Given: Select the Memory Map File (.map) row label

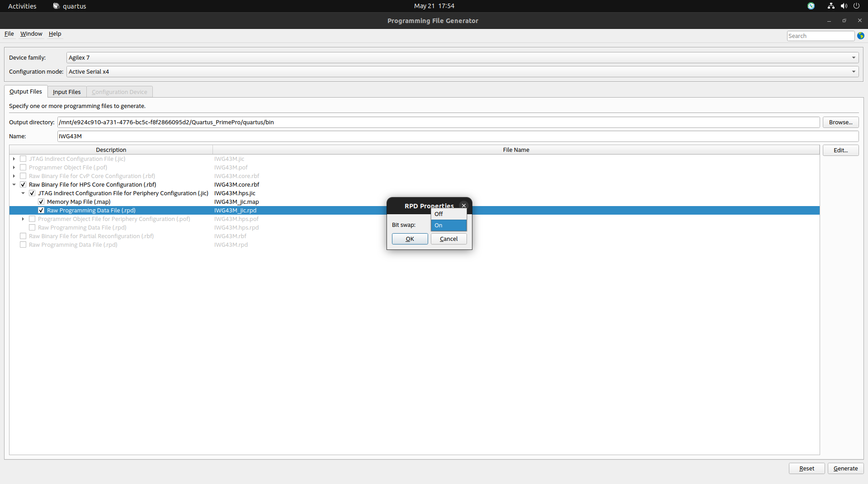Looking at the screenshot, I should (x=79, y=202).
